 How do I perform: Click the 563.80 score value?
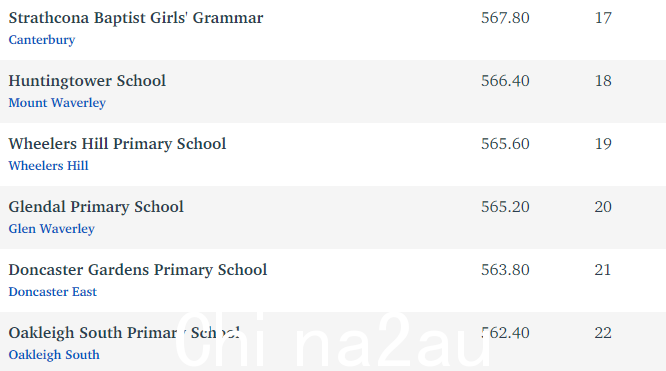coord(505,269)
